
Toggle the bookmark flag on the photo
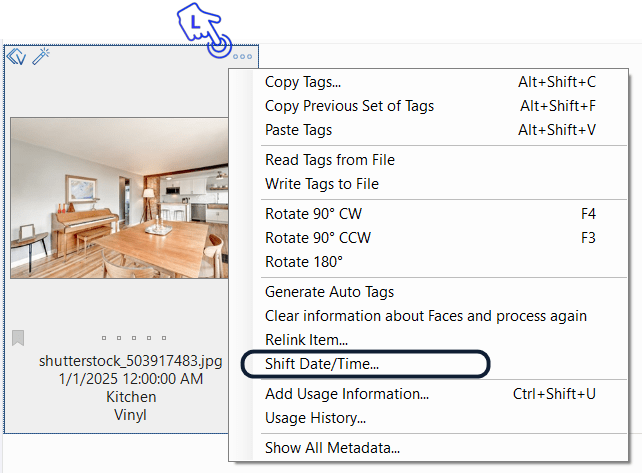[18, 338]
